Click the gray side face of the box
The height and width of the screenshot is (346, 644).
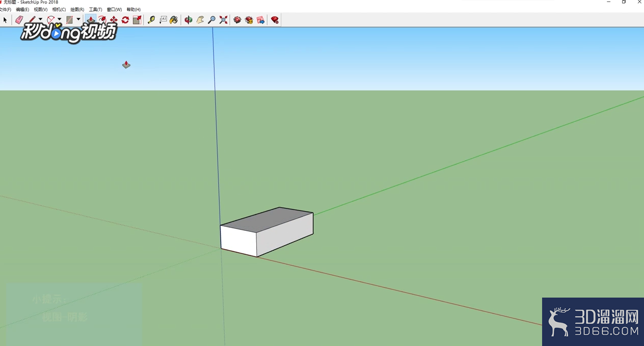284,235
